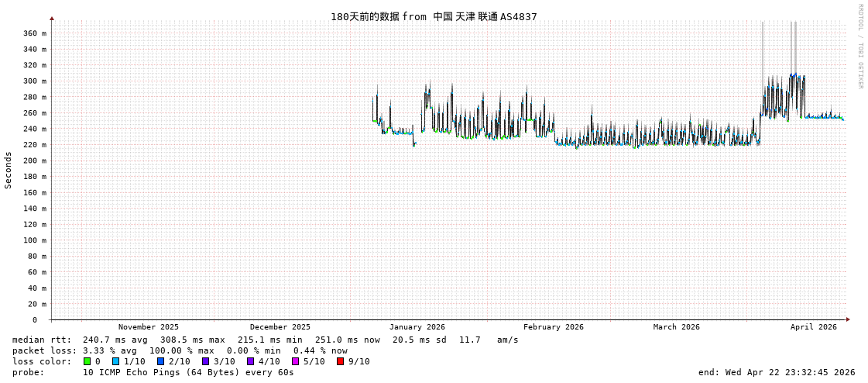The width and height of the screenshot is (868, 383).
Task: Select the blue 2/10 loss color box
Action: (x=160, y=361)
